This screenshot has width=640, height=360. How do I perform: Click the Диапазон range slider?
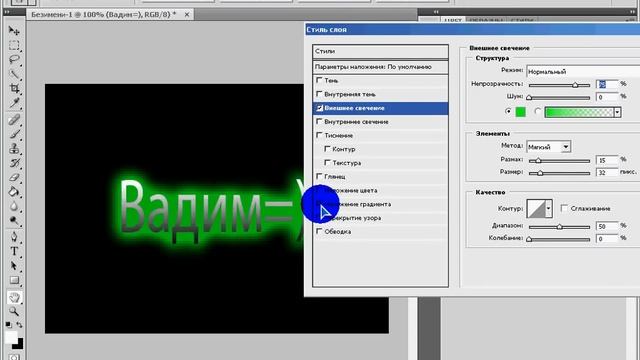point(559,227)
